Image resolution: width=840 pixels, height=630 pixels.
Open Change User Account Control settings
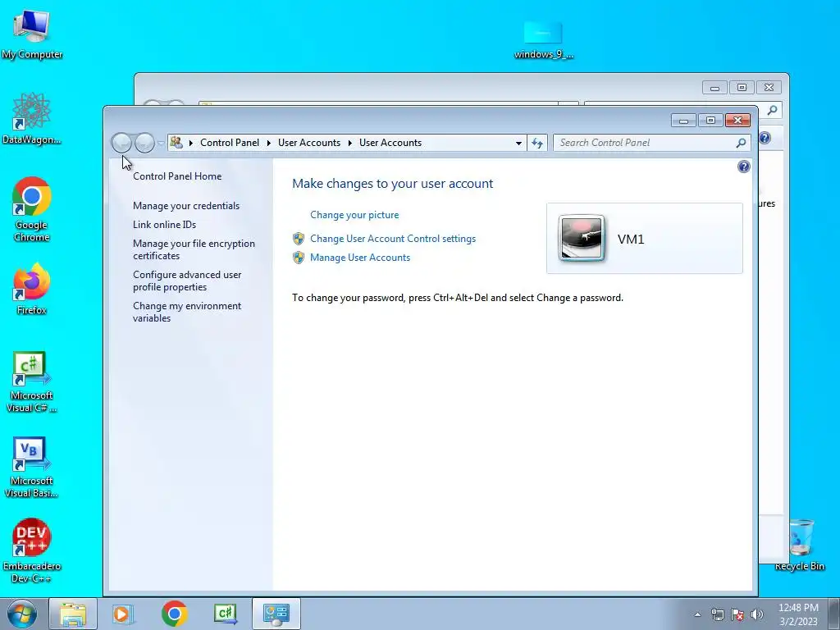[393, 239]
